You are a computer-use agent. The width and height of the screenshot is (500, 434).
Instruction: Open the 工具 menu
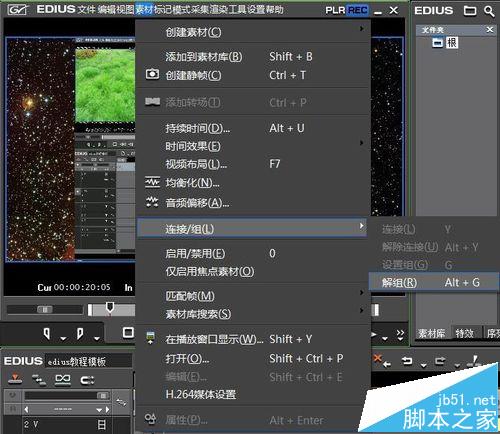coord(237,9)
